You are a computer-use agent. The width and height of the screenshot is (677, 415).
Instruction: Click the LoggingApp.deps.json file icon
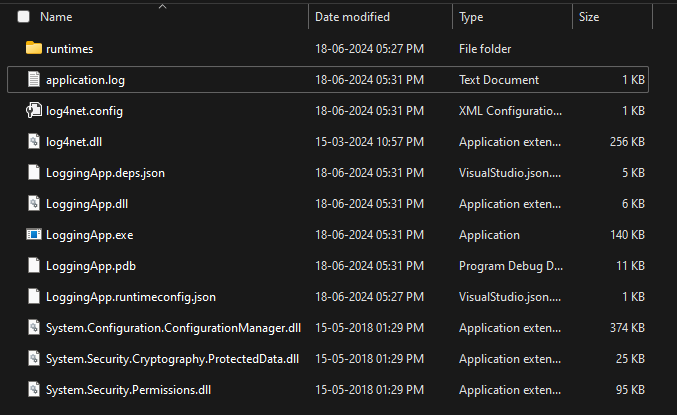34,172
